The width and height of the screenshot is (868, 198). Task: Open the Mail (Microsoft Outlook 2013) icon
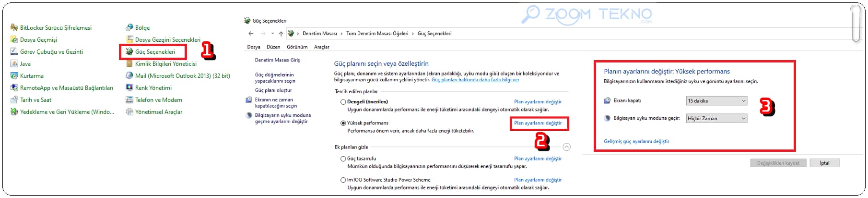tap(129, 75)
